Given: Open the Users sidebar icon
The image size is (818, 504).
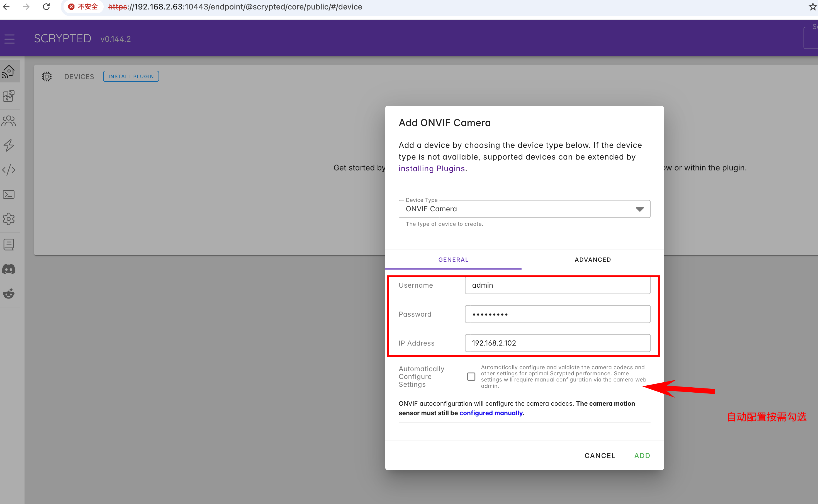Looking at the screenshot, I should (x=9, y=121).
